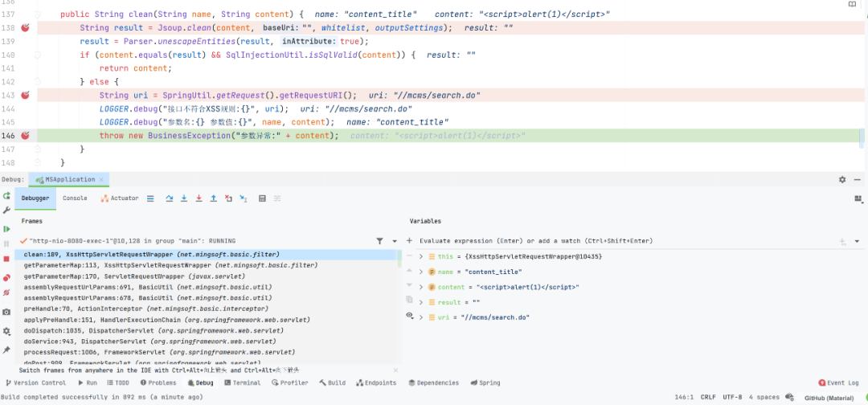Click the Remove Watch minus icon
Screen dimensions: 868x405
coord(409,256)
